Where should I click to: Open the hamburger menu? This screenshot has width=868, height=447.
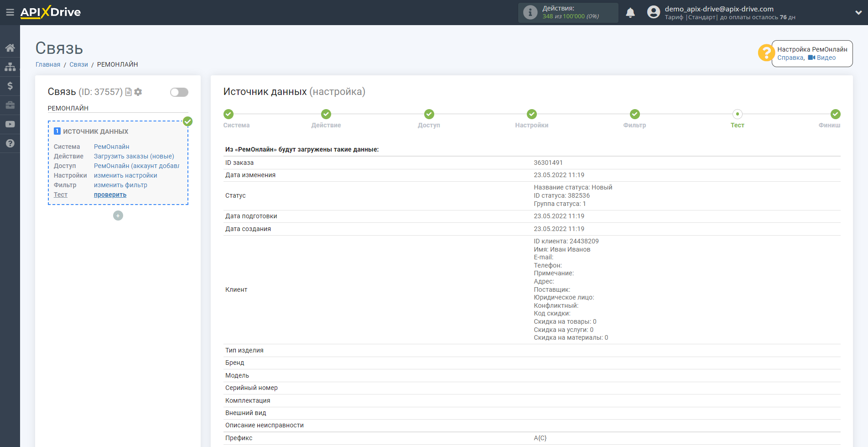pyautogui.click(x=10, y=12)
